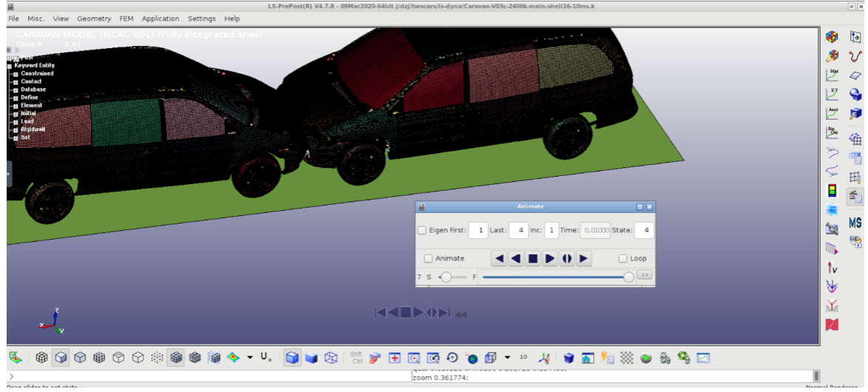Open the XY plot tool
The height and width of the screenshot is (392, 868).
tap(833, 94)
